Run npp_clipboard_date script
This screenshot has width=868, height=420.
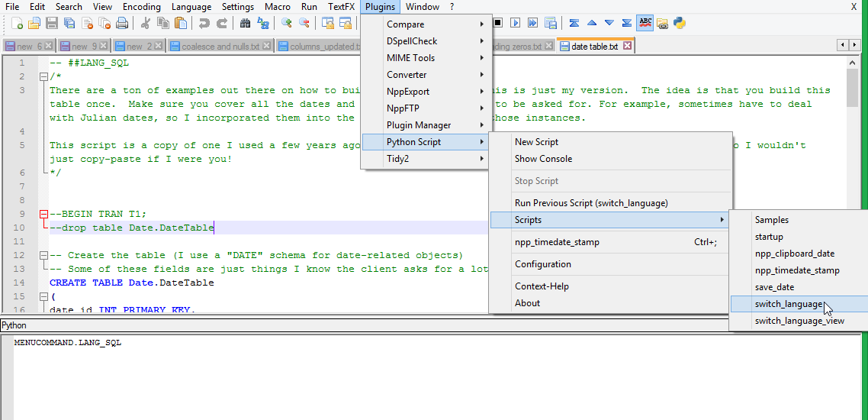[x=799, y=254]
